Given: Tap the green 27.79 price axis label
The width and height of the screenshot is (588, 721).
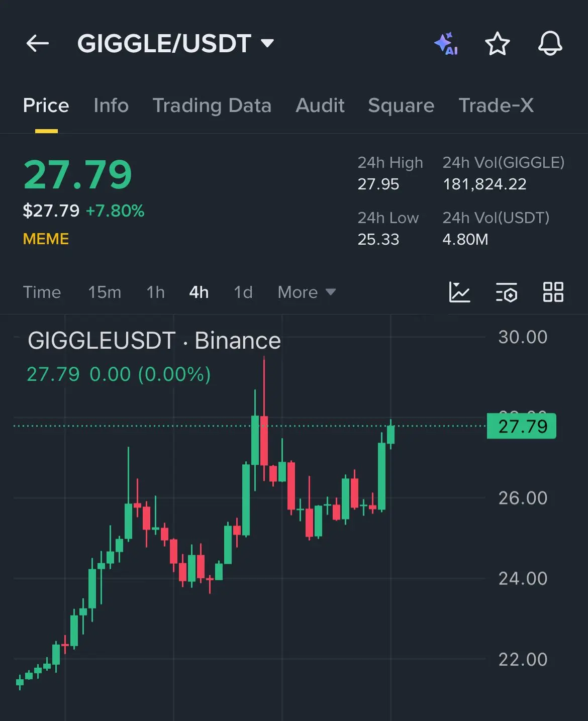Looking at the screenshot, I should pyautogui.click(x=522, y=426).
